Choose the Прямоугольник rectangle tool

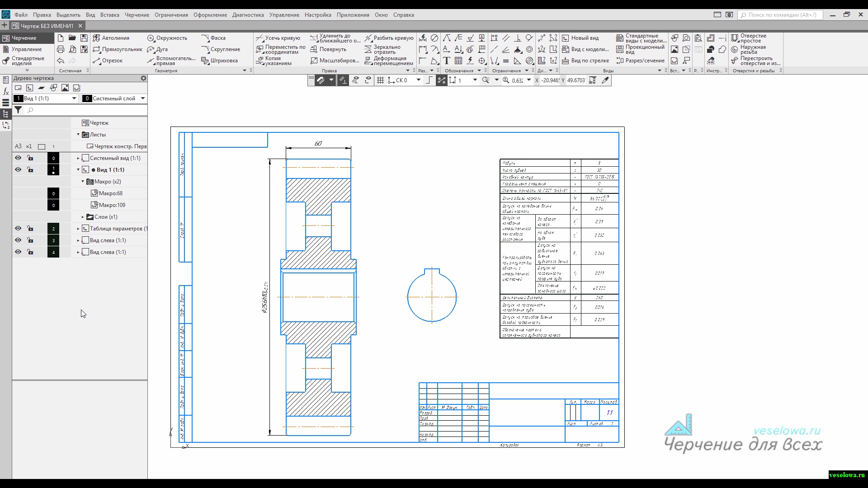(x=118, y=49)
